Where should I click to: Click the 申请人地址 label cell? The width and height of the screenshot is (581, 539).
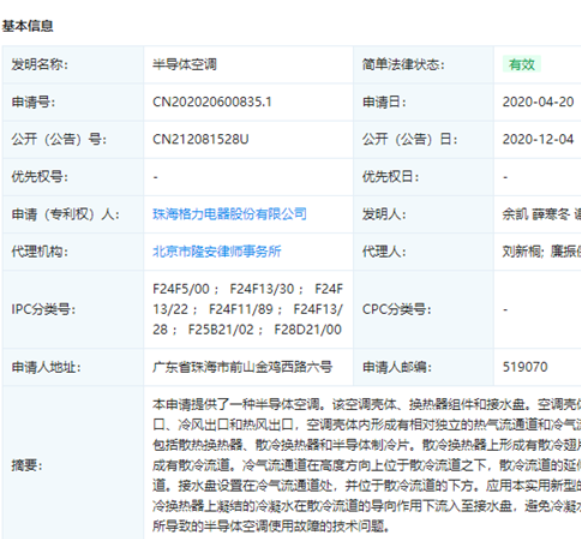click(x=73, y=367)
